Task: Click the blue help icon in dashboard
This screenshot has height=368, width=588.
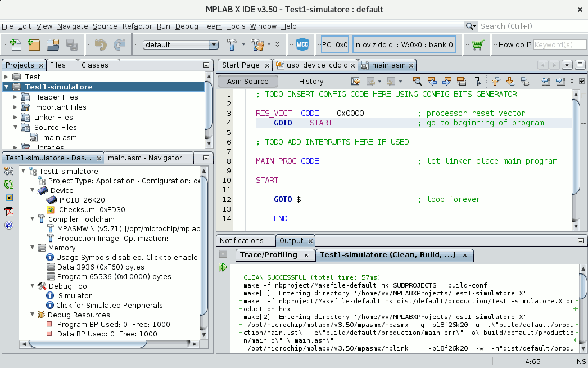Action: [x=9, y=225]
